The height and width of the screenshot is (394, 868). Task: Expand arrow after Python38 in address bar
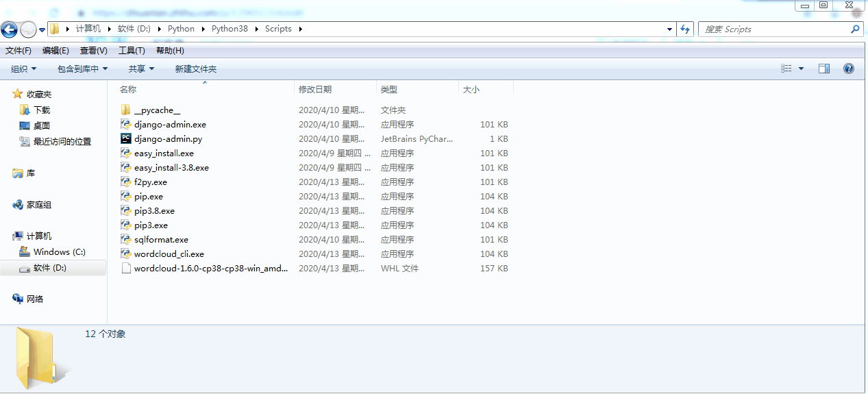tap(257, 29)
